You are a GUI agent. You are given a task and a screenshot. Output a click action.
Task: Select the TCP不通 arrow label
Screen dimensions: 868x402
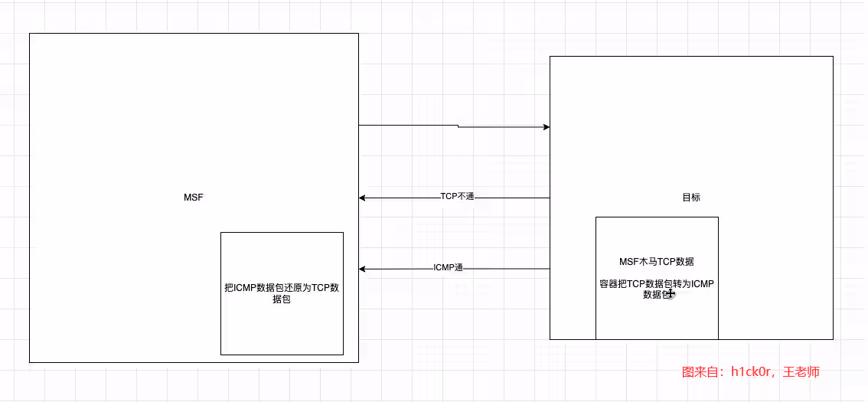pos(457,197)
